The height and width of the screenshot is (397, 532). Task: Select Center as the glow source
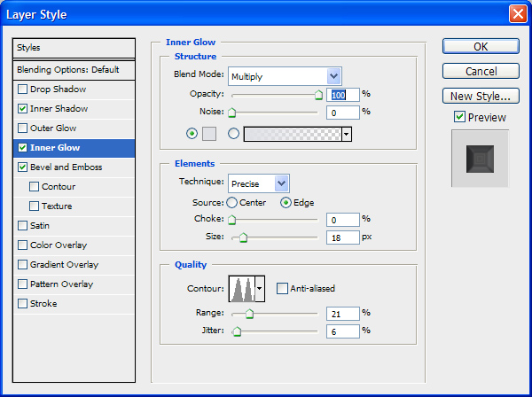click(x=232, y=202)
